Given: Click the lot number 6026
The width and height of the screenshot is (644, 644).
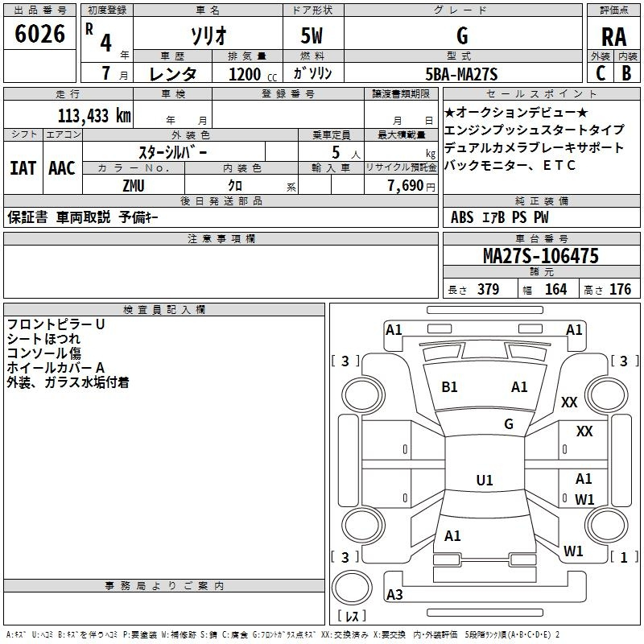Looking at the screenshot, I should pyautogui.click(x=39, y=34).
